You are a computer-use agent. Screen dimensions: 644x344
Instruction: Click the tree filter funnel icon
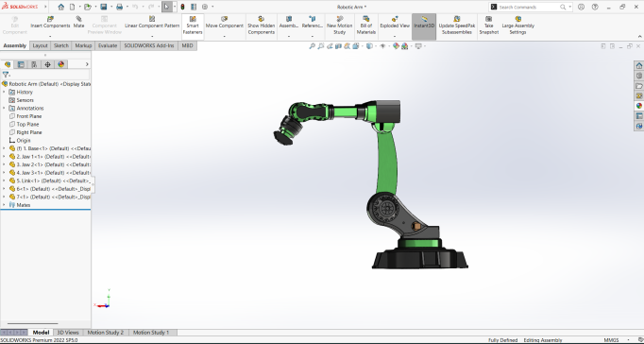pos(6,75)
